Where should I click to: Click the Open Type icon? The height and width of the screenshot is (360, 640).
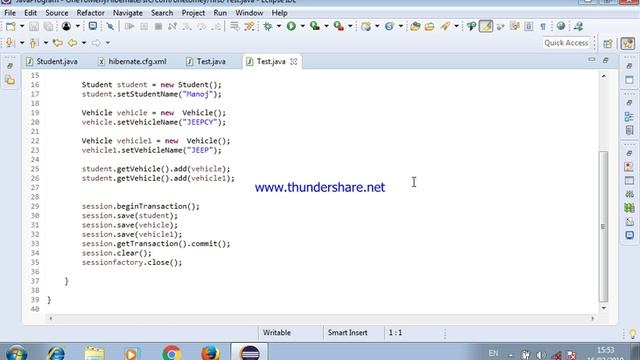[x=415, y=27]
